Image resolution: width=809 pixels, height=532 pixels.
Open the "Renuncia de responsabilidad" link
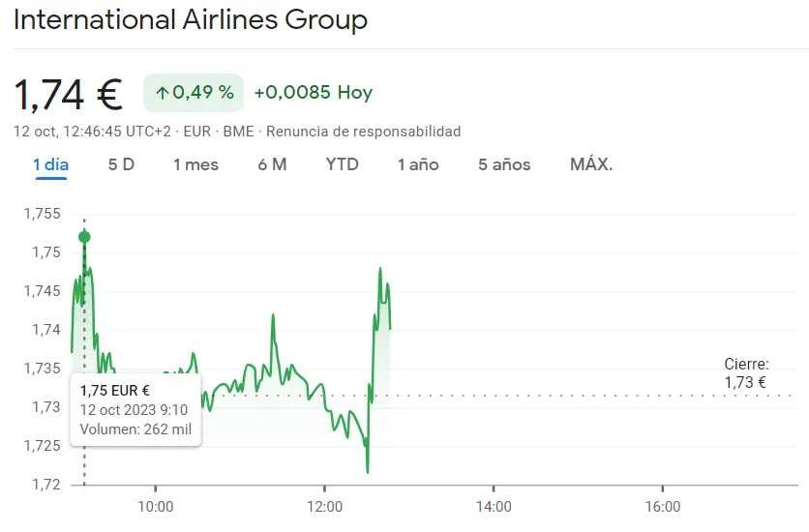coord(363,132)
